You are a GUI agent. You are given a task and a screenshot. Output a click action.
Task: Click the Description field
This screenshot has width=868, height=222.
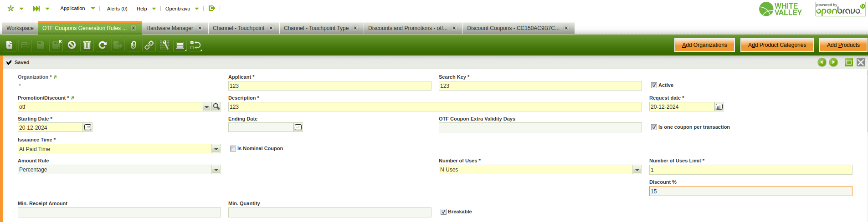point(435,106)
